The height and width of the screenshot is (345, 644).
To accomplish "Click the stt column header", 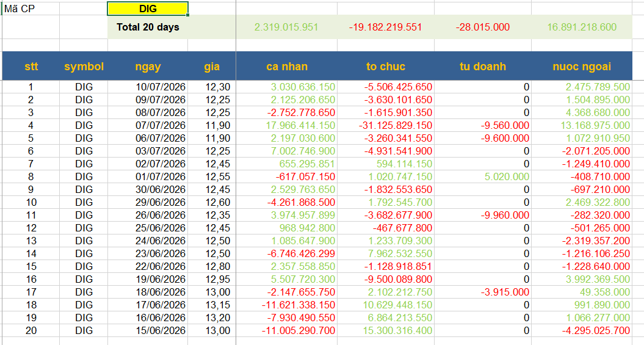I will [31, 66].
